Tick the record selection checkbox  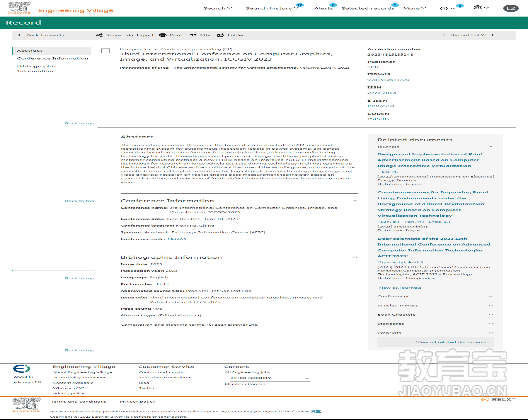105,51
